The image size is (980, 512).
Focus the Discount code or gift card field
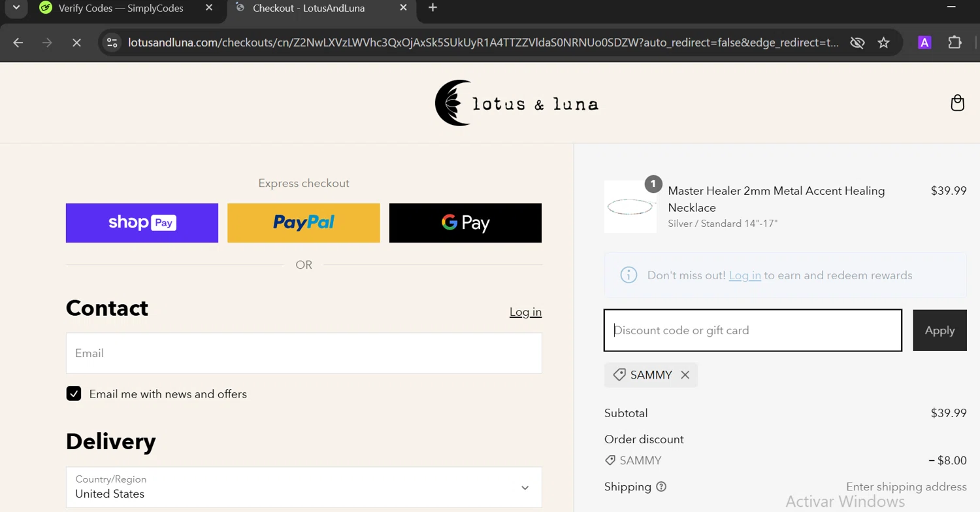point(753,330)
